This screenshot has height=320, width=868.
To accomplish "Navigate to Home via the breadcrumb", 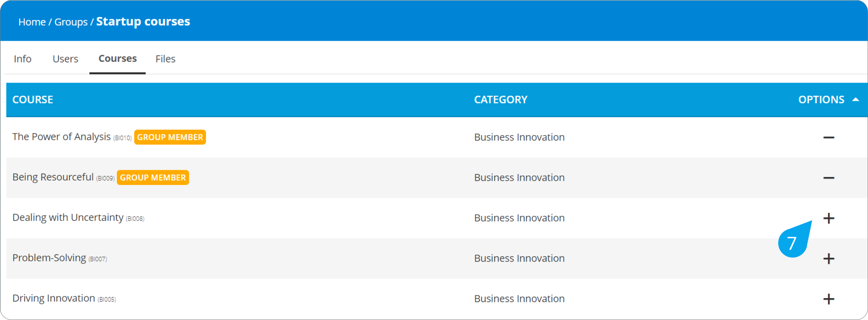I will (x=32, y=22).
